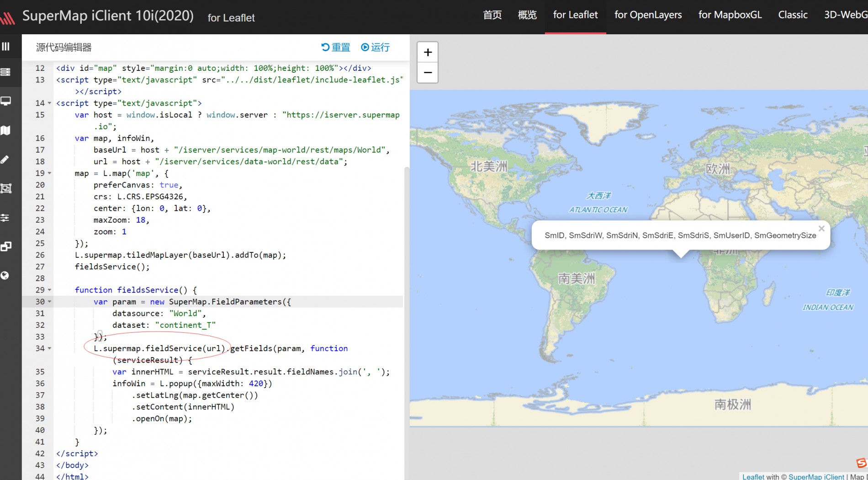This screenshot has height=480, width=868.
Task: Click 'maxZoom: 18,' code line
Action: coord(122,220)
